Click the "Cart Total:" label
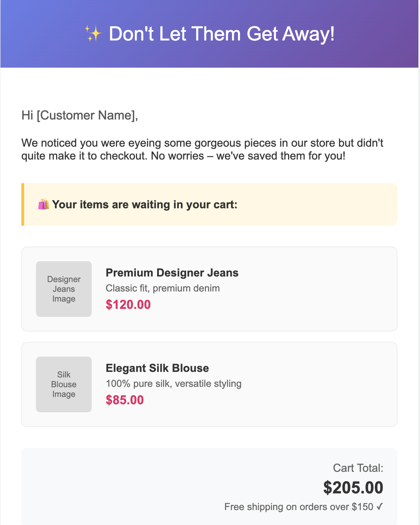The width and height of the screenshot is (420, 525). click(358, 468)
